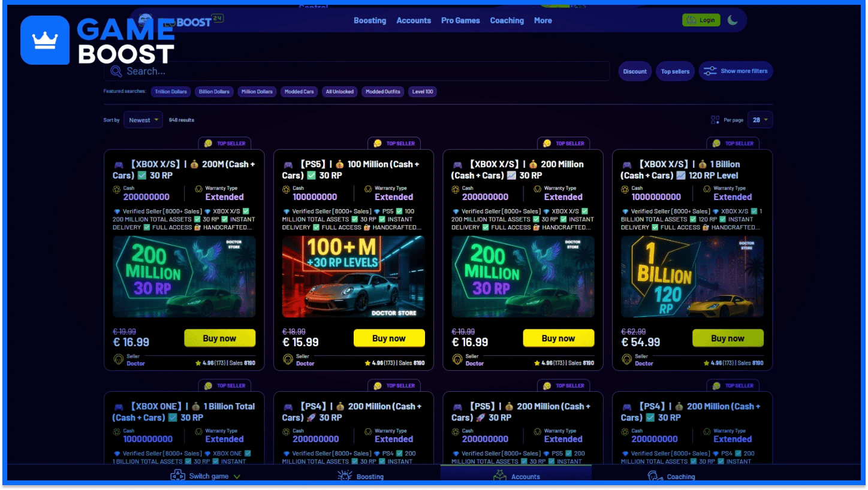Viewport: 868px width, 490px height.
Task: Click the Warranty Type icon on the 1 Billion 120 RP card
Action: 707,189
